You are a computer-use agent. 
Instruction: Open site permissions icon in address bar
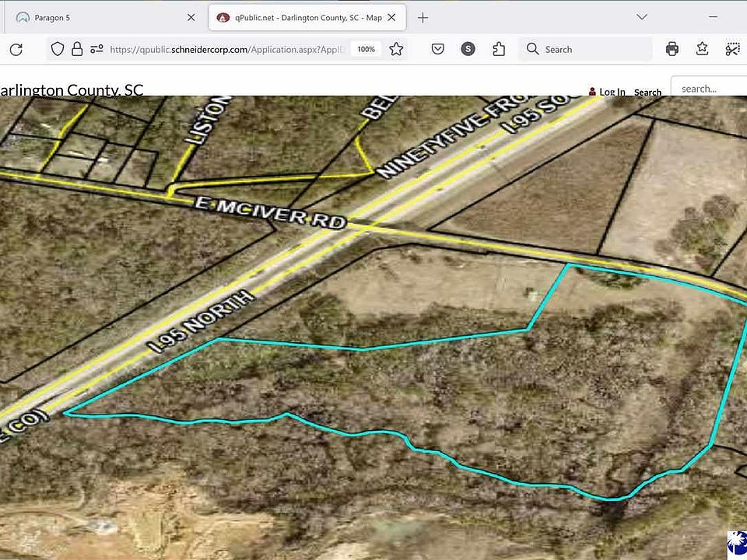point(96,49)
